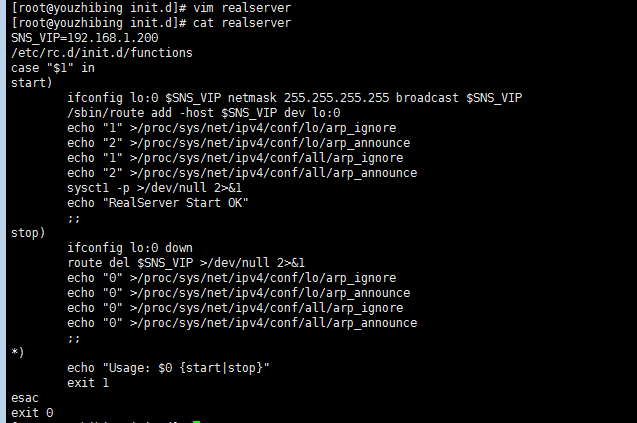
Task: Click the netmask 255.255.255.255 text
Action: coord(308,98)
